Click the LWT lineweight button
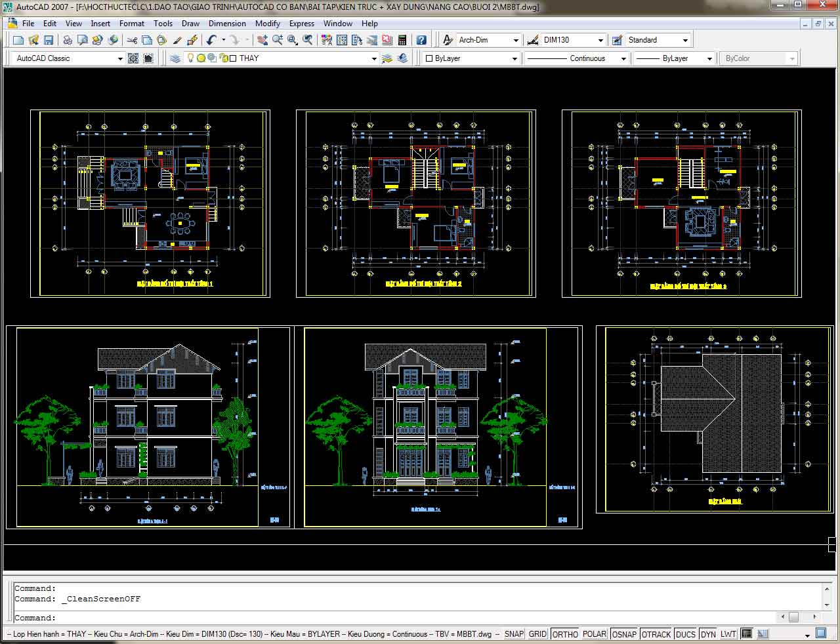This screenshot has height=644, width=840. 728,634
